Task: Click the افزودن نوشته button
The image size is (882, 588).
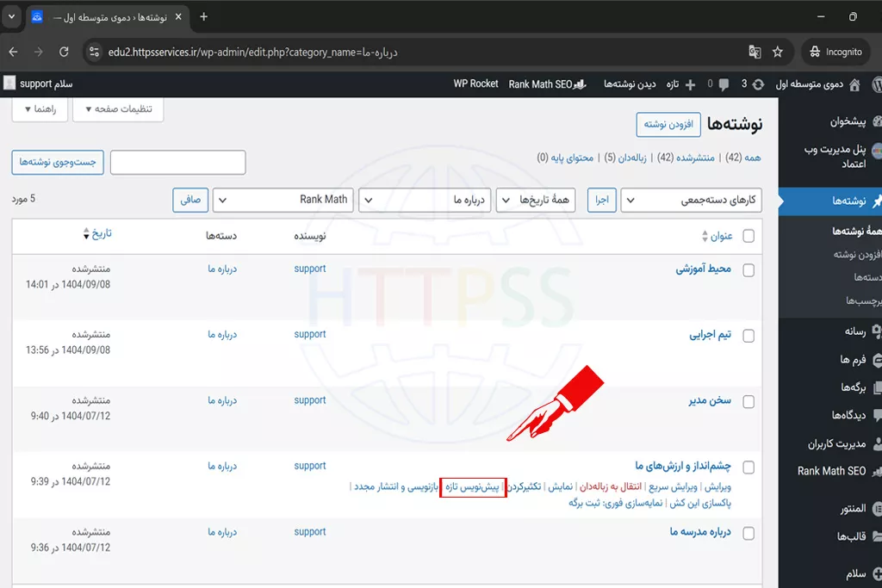Action: 668,124
